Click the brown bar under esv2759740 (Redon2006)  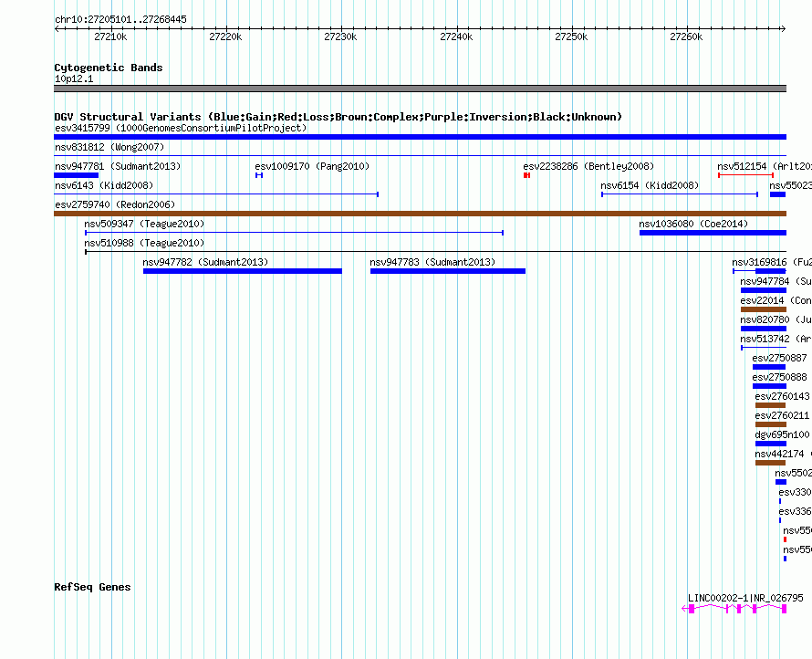[x=420, y=214]
